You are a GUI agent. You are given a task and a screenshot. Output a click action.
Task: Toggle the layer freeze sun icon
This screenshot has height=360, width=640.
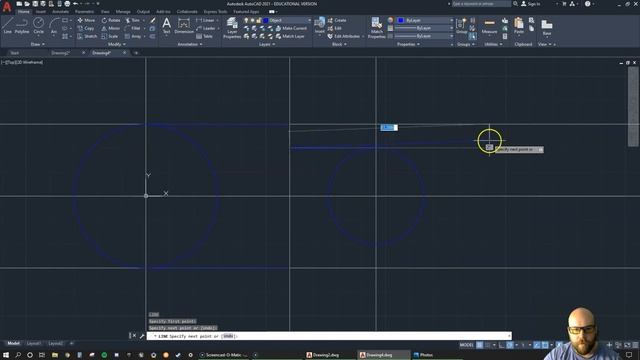(x=252, y=20)
